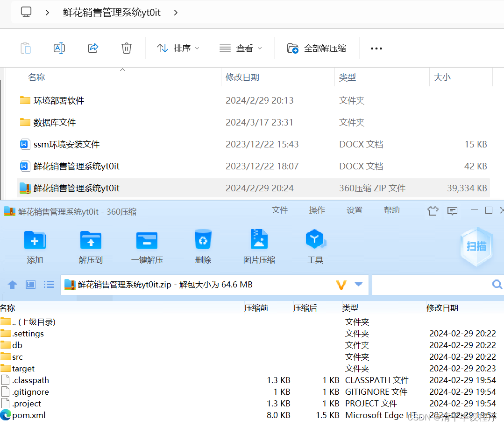
Task: Click the share icon in Explorer toolbar
Action: point(92,48)
